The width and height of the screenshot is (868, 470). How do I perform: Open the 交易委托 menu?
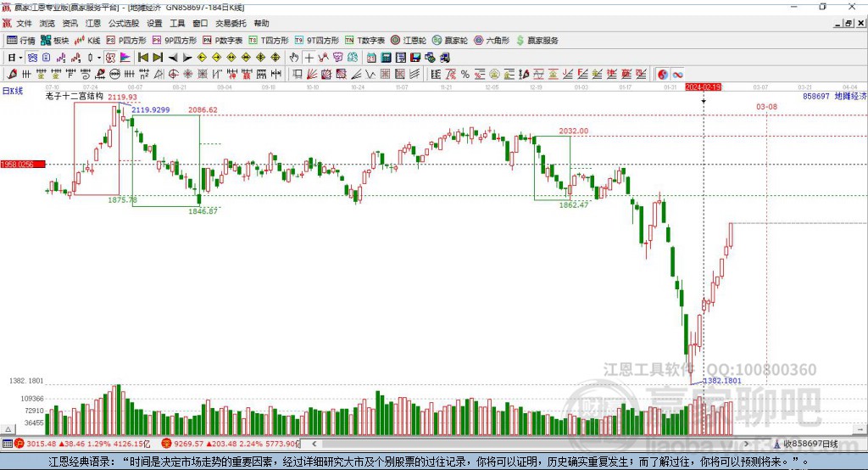[x=231, y=23]
